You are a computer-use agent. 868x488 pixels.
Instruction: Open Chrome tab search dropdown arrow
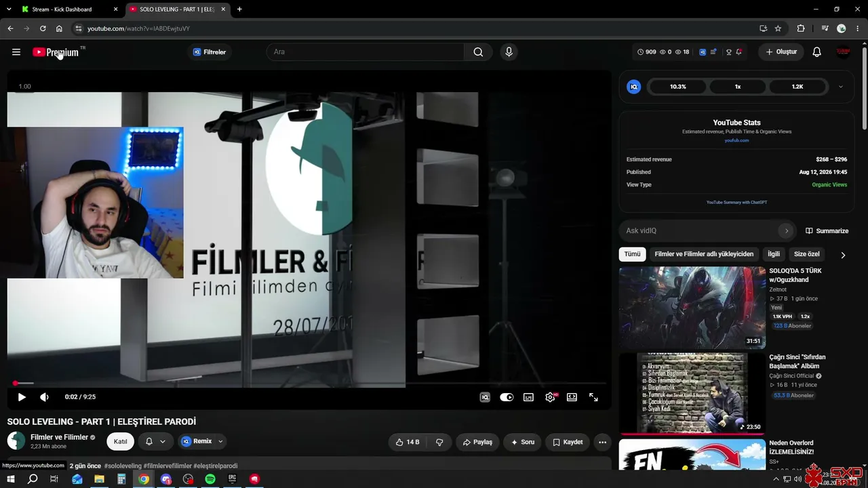tap(9, 9)
